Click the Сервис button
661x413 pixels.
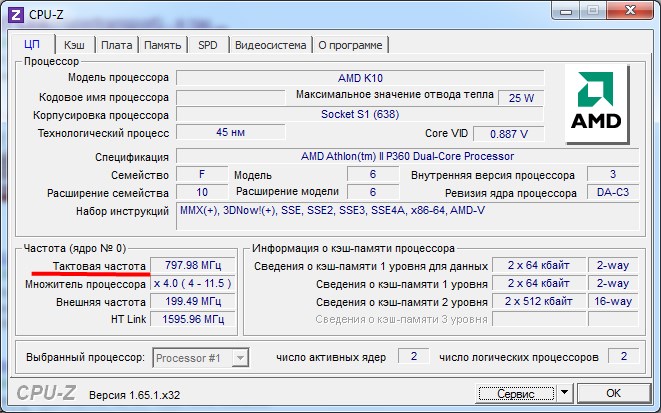pyautogui.click(x=516, y=393)
